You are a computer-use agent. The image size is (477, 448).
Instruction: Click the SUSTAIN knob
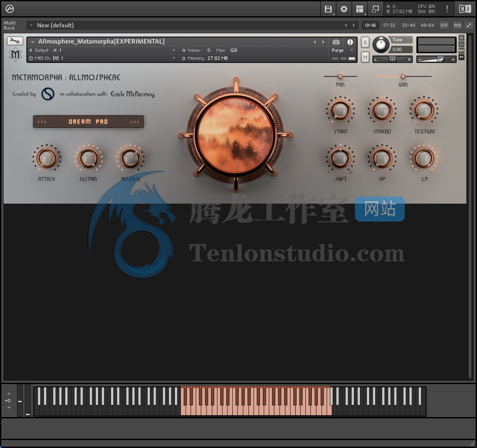point(88,158)
